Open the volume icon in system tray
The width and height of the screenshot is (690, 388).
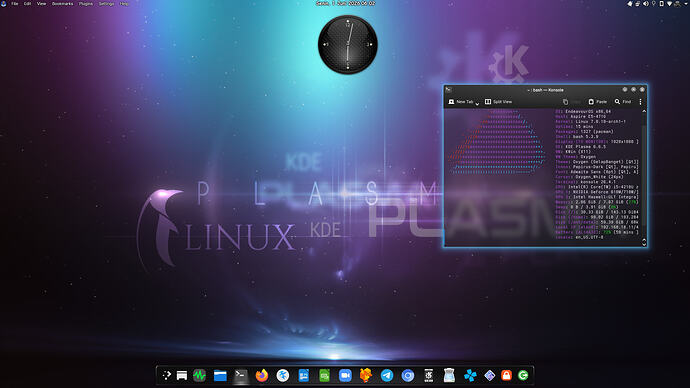click(646, 4)
